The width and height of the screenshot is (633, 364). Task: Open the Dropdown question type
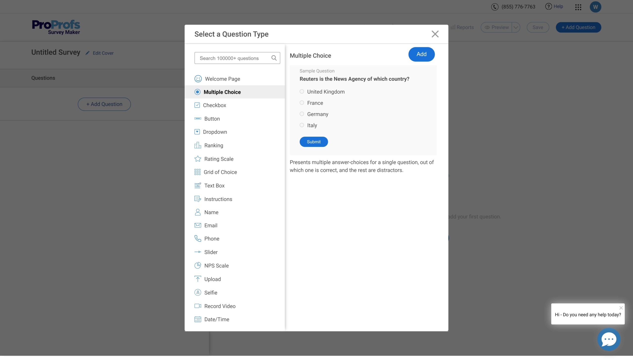point(215,132)
